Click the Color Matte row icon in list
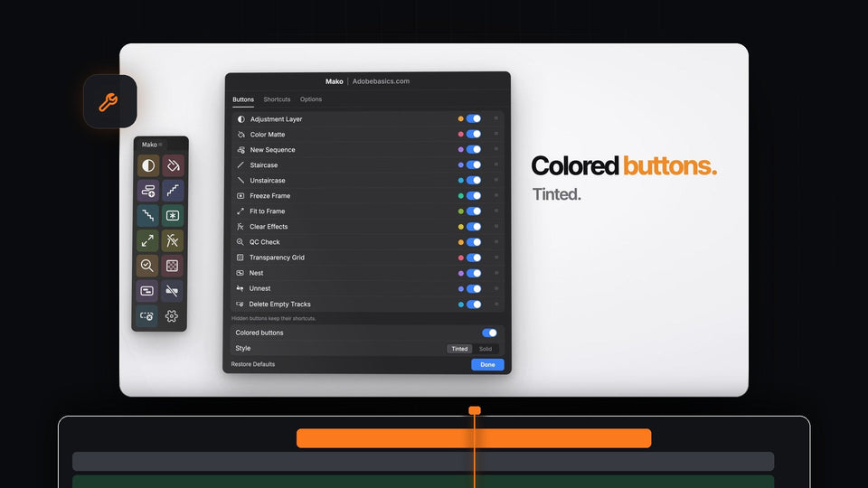Viewport: 868px width, 488px height. pos(241,135)
